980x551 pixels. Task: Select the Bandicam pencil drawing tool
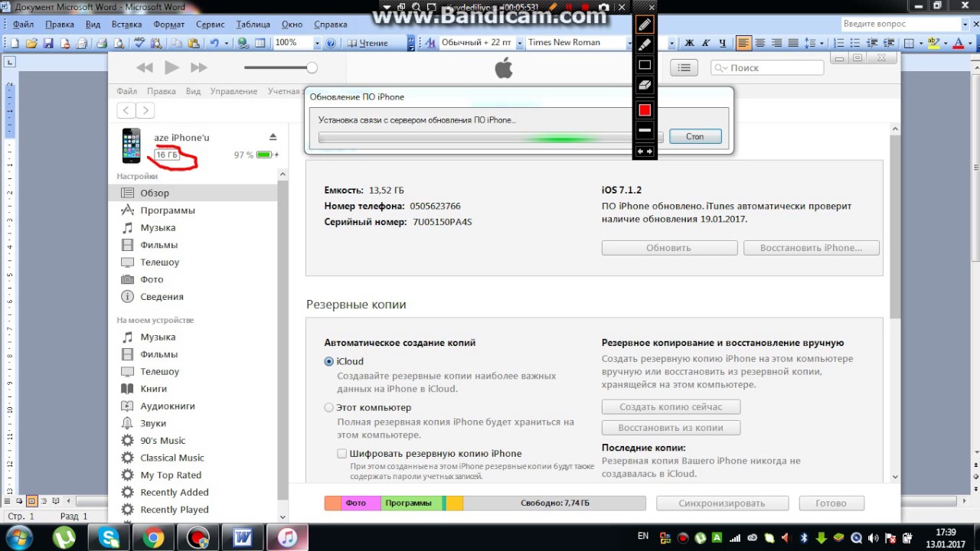[645, 26]
